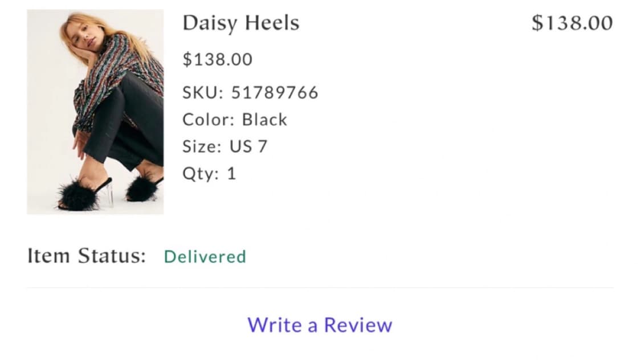Click the Daisy Heels product title
The height and width of the screenshot is (364, 641).
[x=240, y=23]
